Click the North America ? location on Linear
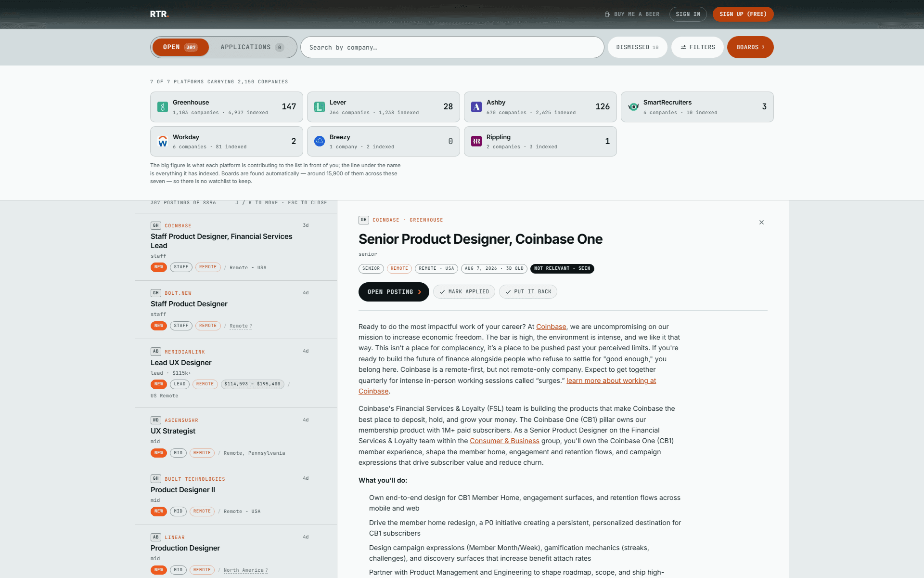Screen dimensions: 924x578 pos(245,570)
